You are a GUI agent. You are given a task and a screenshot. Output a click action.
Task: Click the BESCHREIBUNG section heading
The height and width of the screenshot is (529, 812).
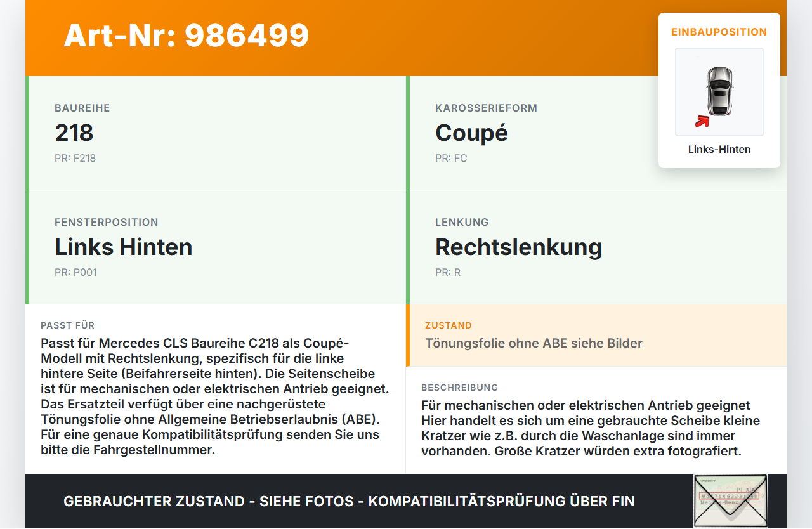[x=460, y=388]
